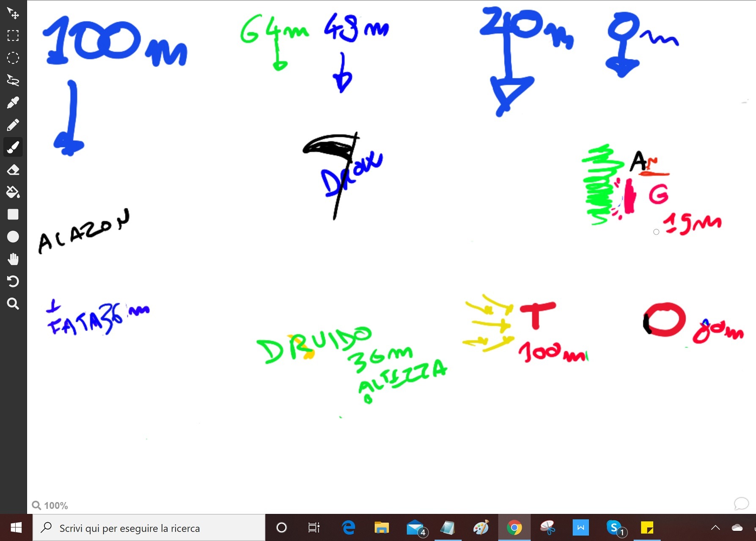Viewport: 756px width, 541px height.
Task: Select the Rectangle shape tool
Action: (13, 214)
